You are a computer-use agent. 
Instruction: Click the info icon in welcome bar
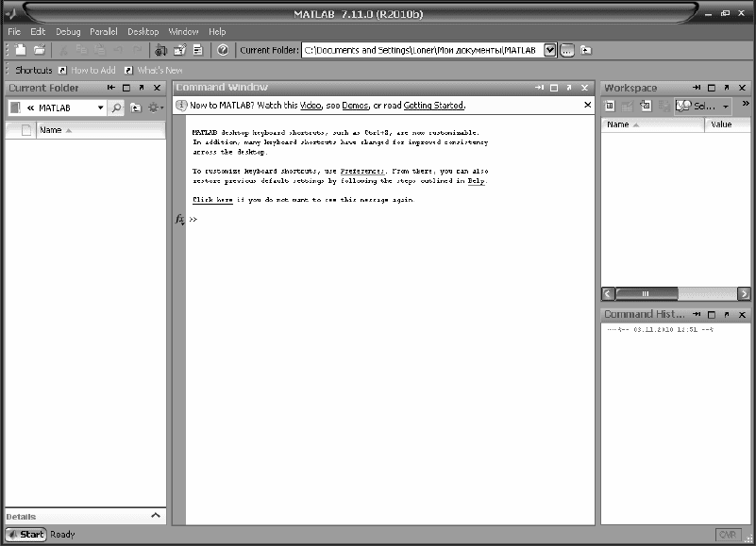pos(181,106)
